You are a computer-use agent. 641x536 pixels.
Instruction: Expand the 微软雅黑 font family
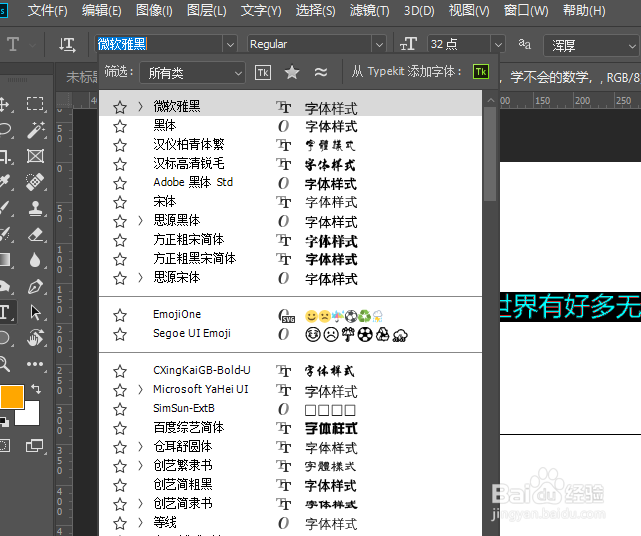pos(140,107)
